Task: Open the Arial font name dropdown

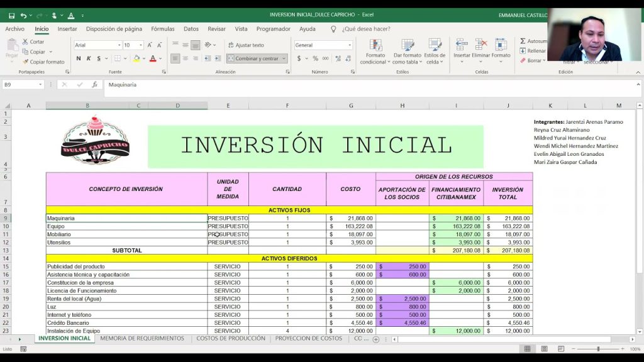Action: 119,45
